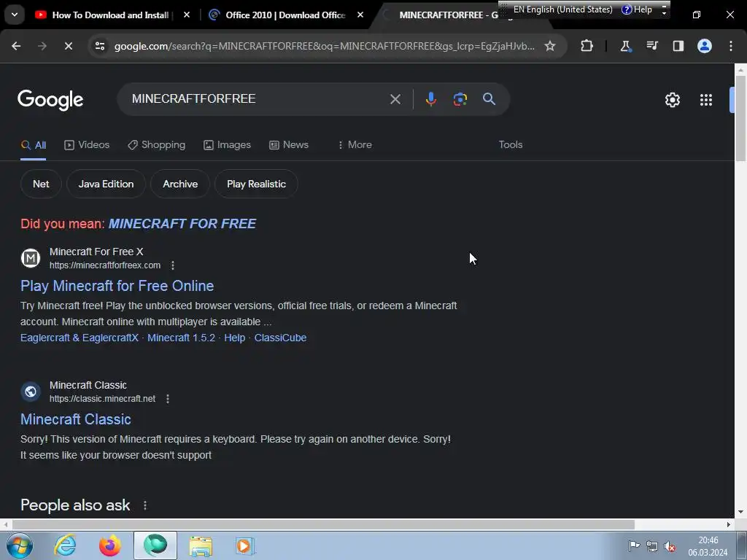
Task: Open the tab search dropdown
Action: 15,15
